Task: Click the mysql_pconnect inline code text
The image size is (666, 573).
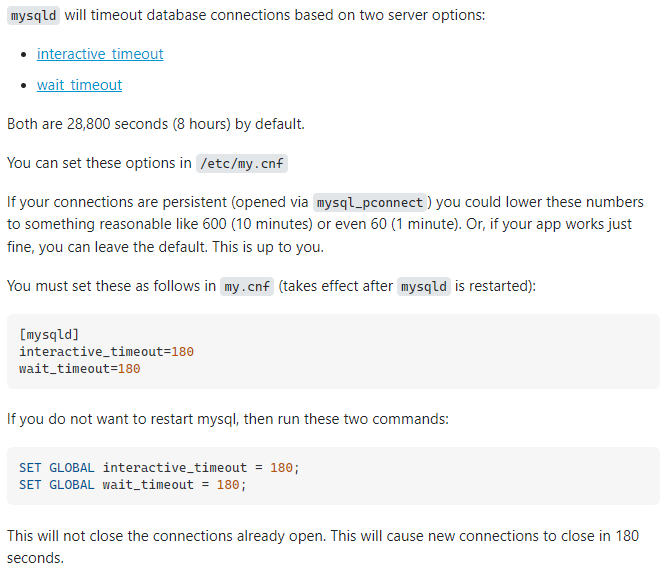Action: click(369, 202)
